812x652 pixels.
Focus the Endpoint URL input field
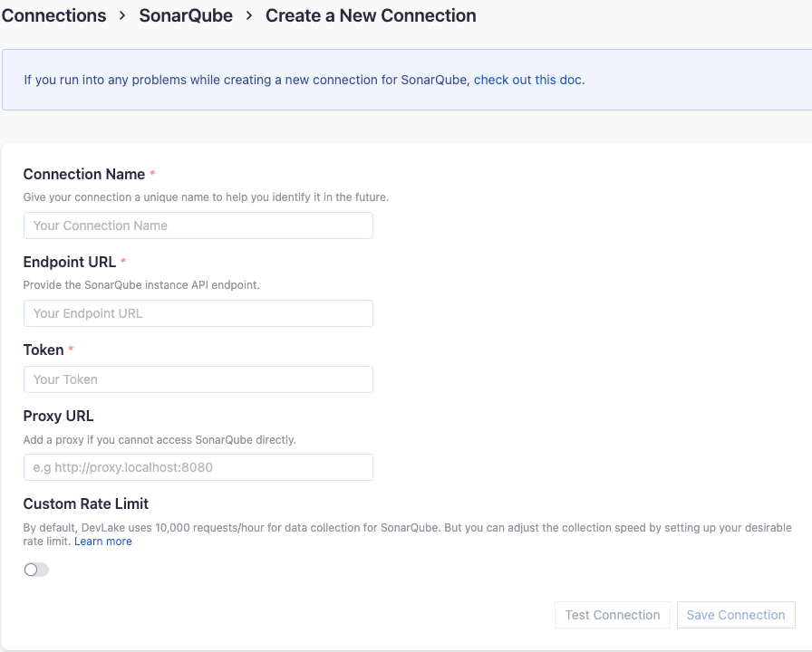pos(198,312)
